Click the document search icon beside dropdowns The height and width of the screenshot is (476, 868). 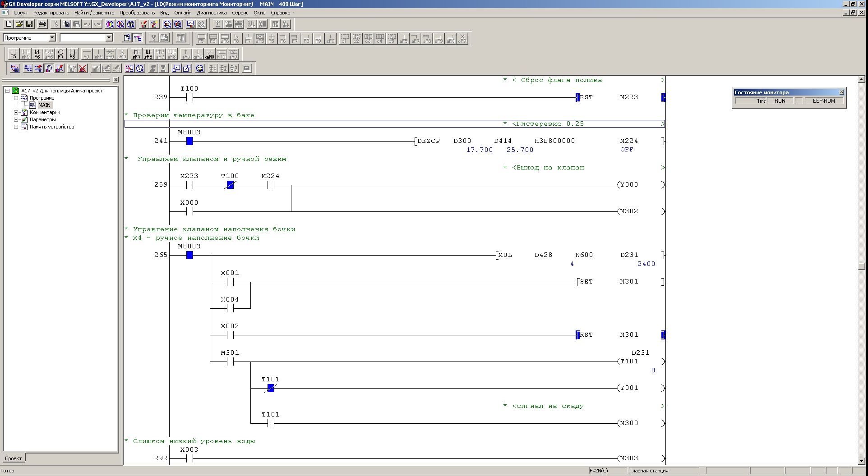(127, 38)
